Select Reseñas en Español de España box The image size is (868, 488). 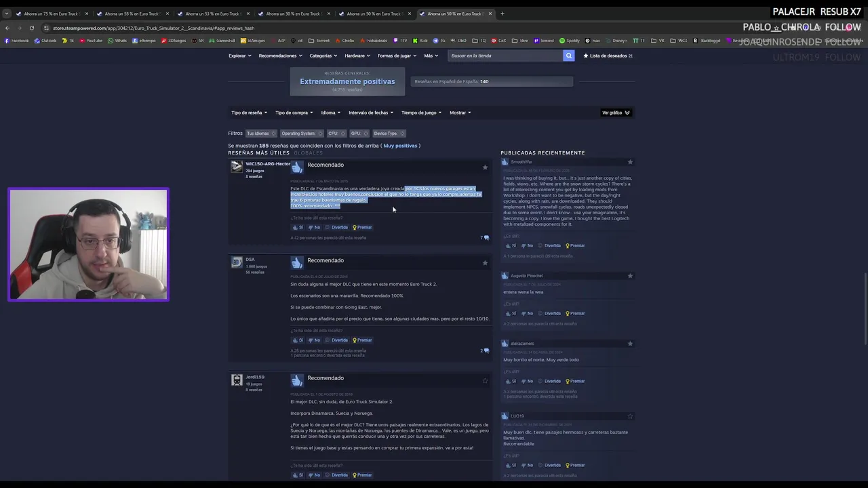point(492,81)
